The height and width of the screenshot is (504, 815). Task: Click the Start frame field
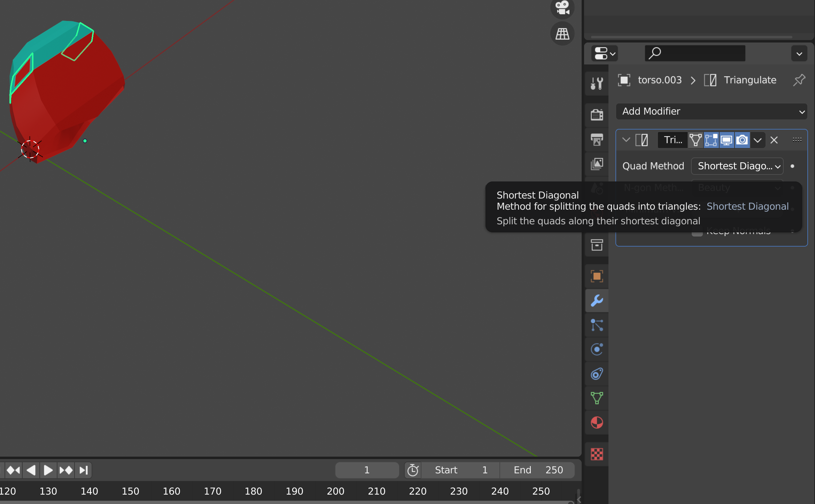coord(461,470)
